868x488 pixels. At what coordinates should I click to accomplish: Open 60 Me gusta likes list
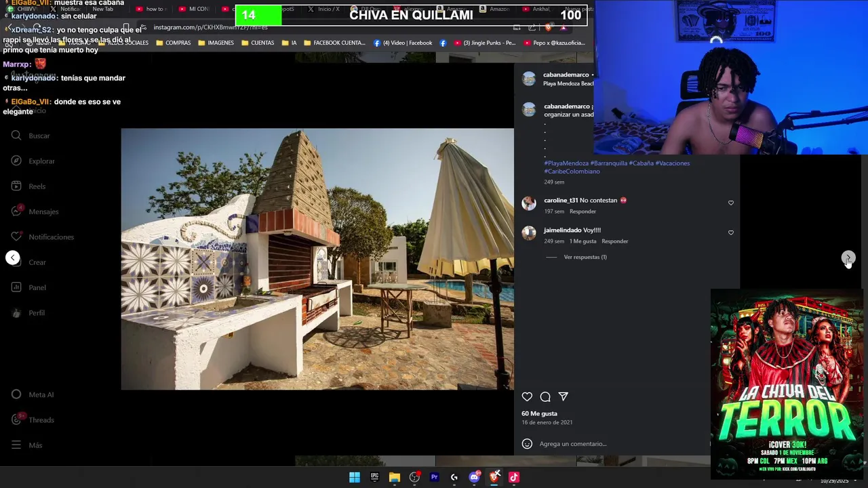pyautogui.click(x=539, y=413)
